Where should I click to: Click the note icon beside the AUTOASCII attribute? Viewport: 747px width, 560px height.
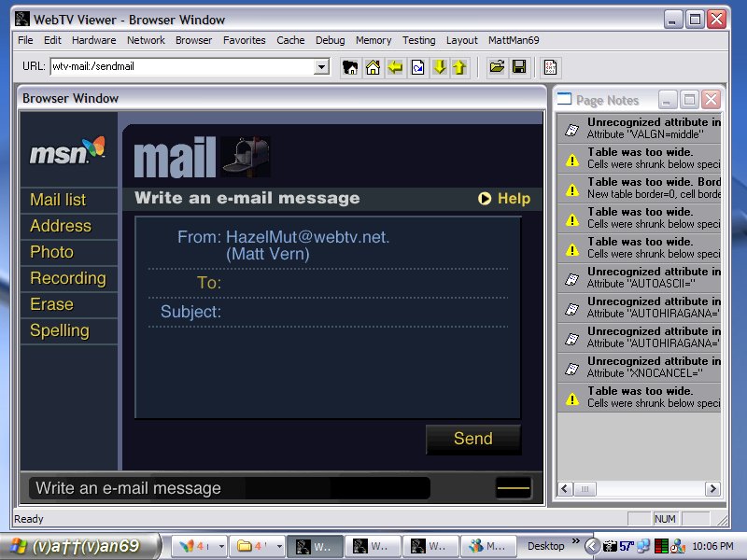(571, 278)
